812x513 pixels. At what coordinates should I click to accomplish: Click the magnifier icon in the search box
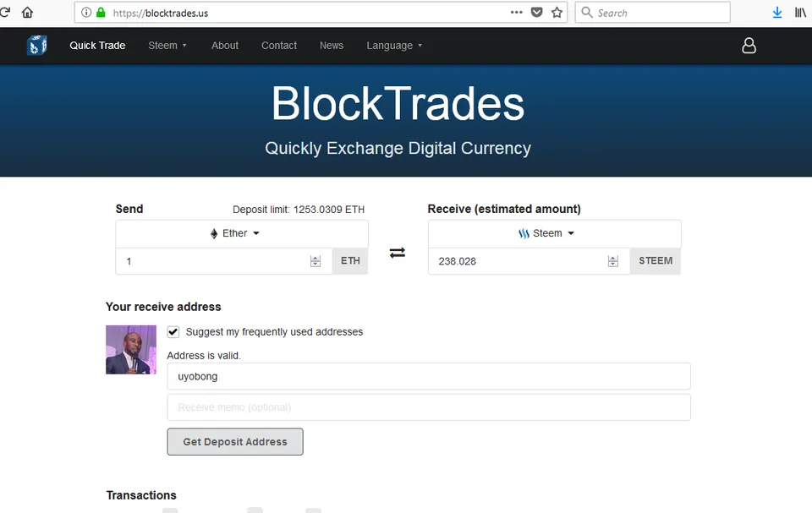(x=587, y=13)
